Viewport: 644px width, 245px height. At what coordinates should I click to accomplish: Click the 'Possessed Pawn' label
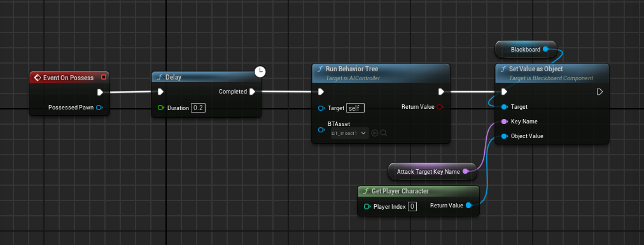(x=71, y=108)
